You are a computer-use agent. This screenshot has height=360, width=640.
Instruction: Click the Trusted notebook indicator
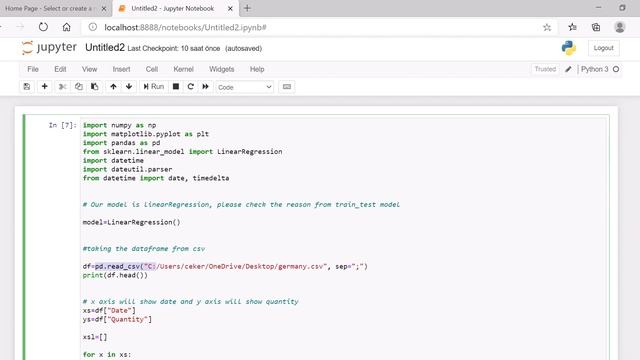pos(545,69)
